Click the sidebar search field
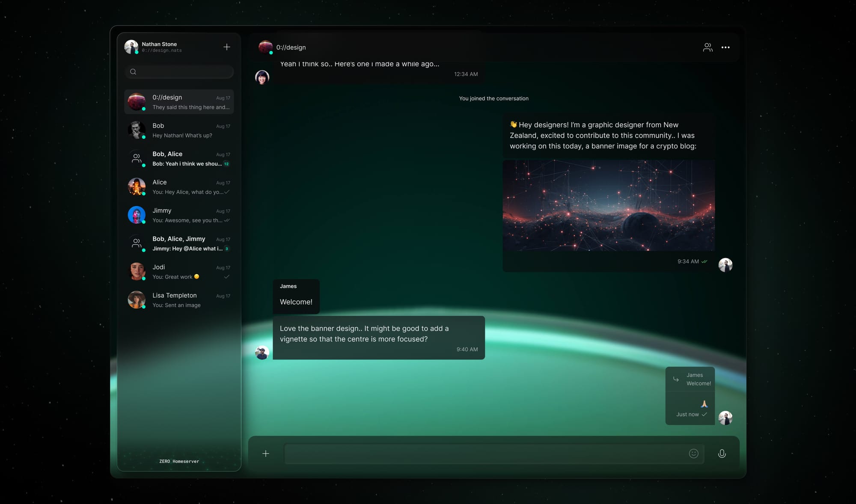Viewport: 856px width, 504px height. (179, 72)
